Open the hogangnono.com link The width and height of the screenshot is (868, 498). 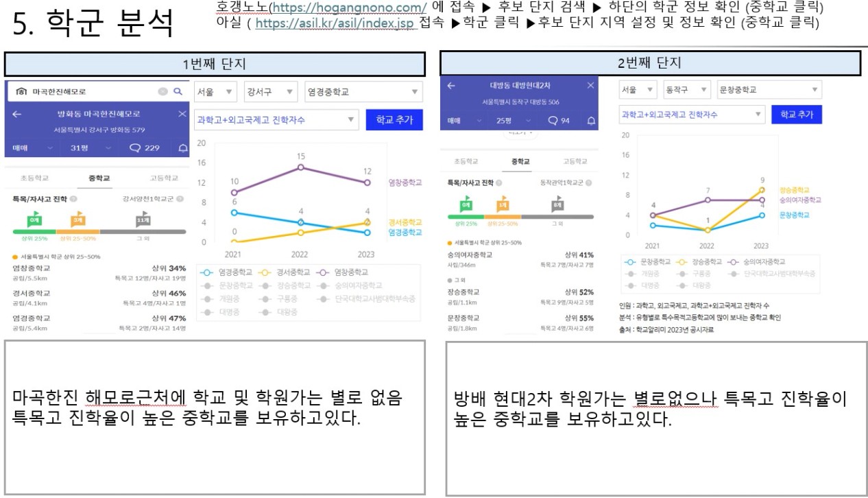351,8
